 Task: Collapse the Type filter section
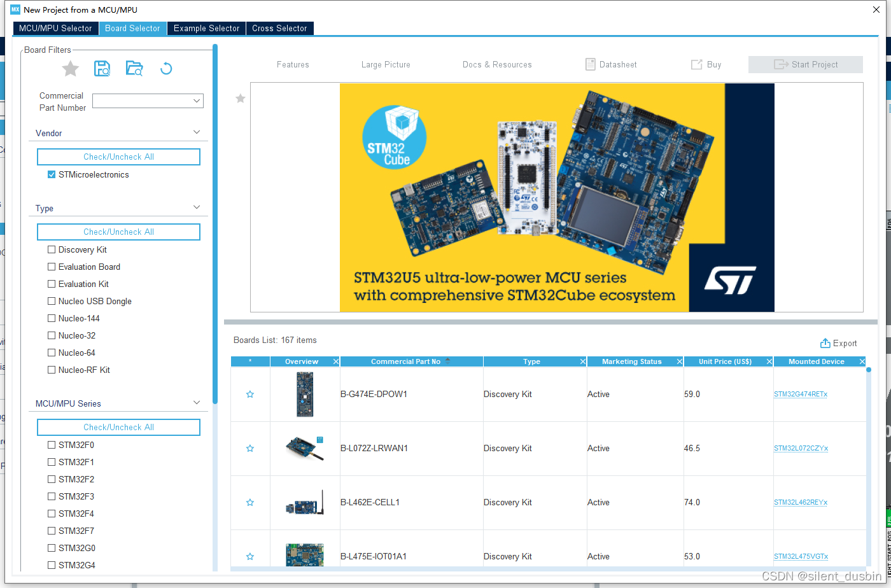coord(197,207)
